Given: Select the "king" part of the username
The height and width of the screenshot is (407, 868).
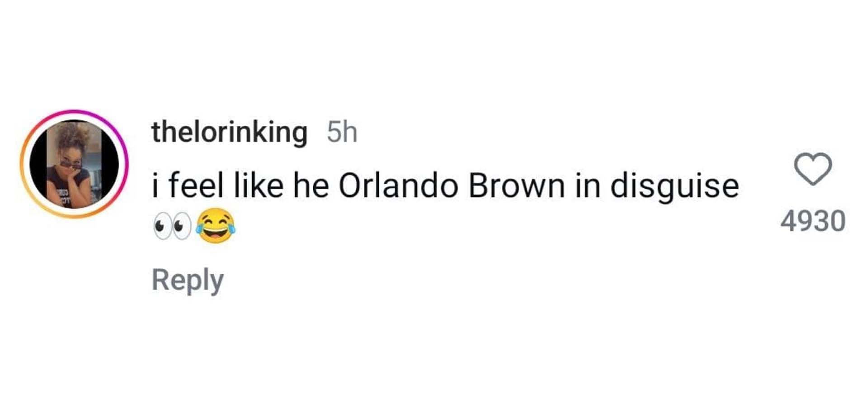Looking at the screenshot, I should click(x=280, y=133).
